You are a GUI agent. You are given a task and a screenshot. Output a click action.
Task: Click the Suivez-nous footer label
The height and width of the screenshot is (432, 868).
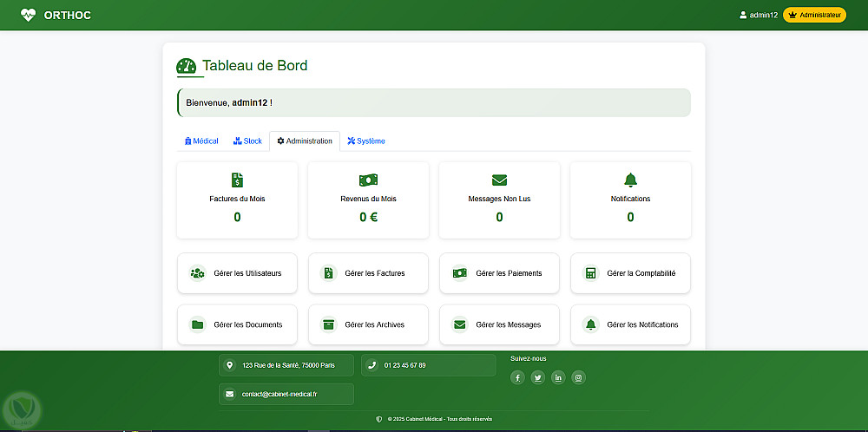coord(528,358)
